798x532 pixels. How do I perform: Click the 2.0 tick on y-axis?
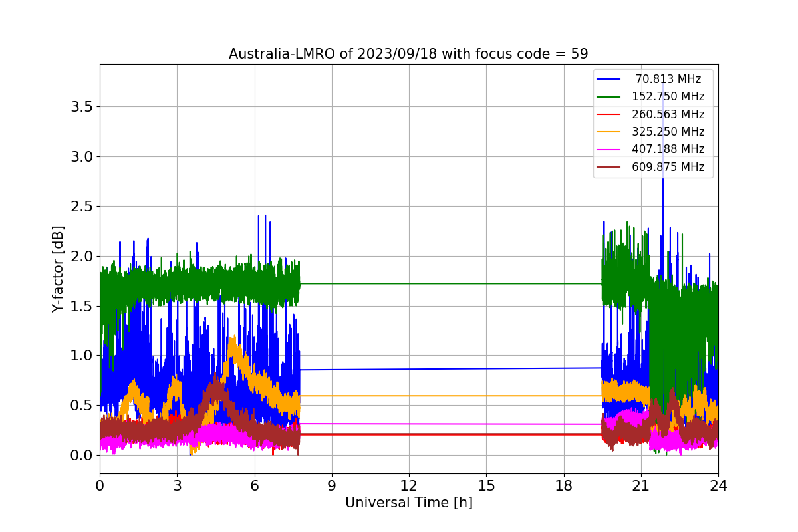click(x=81, y=257)
